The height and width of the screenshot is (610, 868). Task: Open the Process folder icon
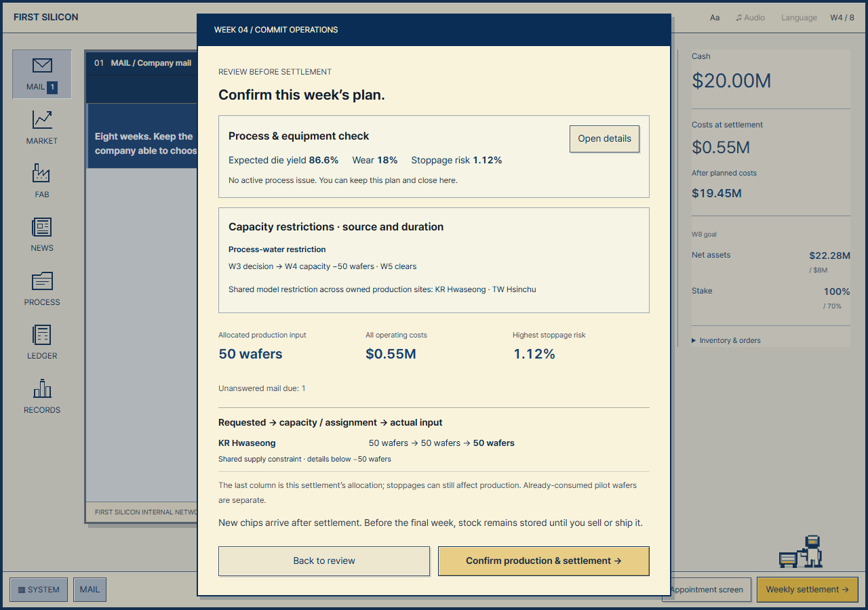[42, 281]
